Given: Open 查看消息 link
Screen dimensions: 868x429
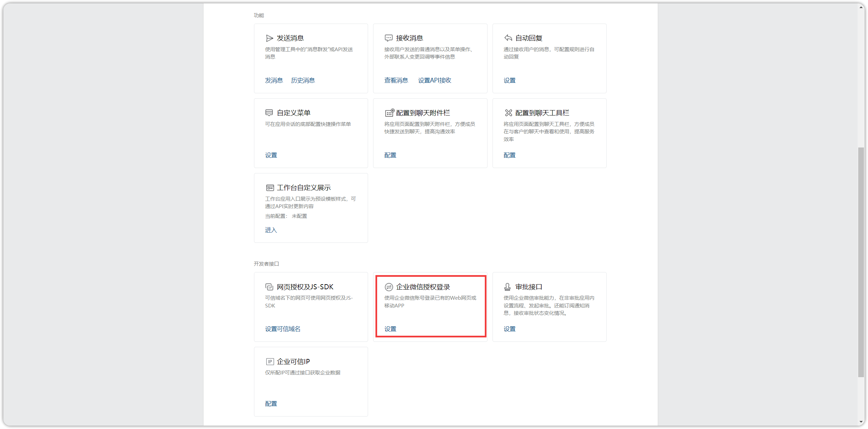Looking at the screenshot, I should point(396,80).
